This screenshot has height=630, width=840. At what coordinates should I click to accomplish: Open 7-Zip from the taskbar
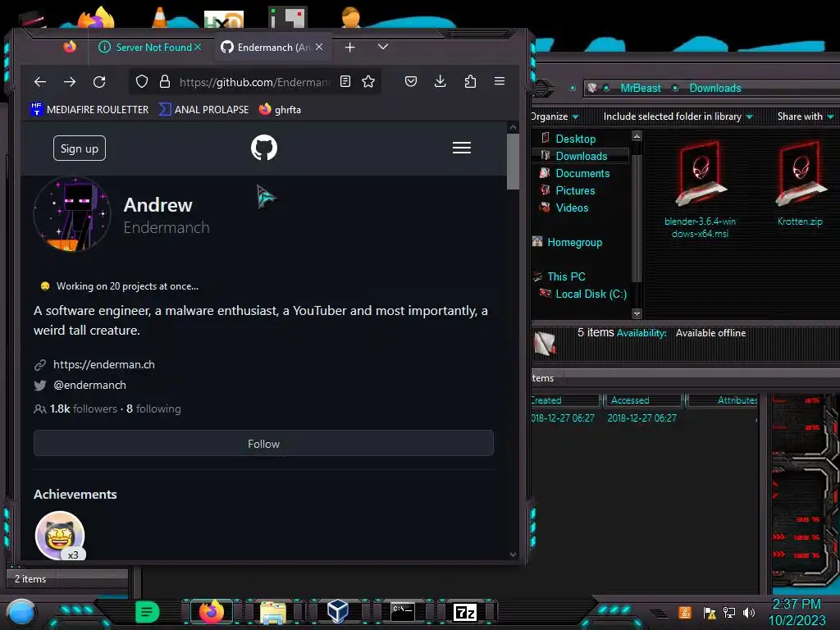coord(465,612)
